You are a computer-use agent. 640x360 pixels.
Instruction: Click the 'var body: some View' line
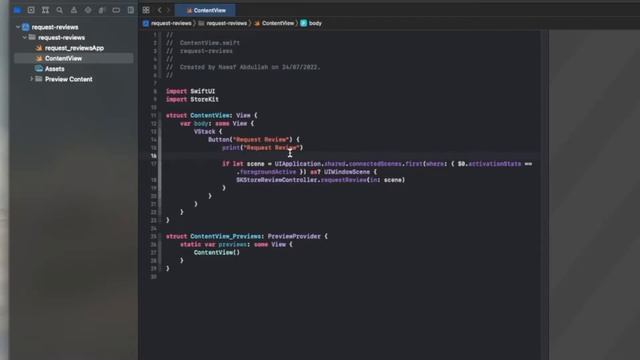point(217,124)
